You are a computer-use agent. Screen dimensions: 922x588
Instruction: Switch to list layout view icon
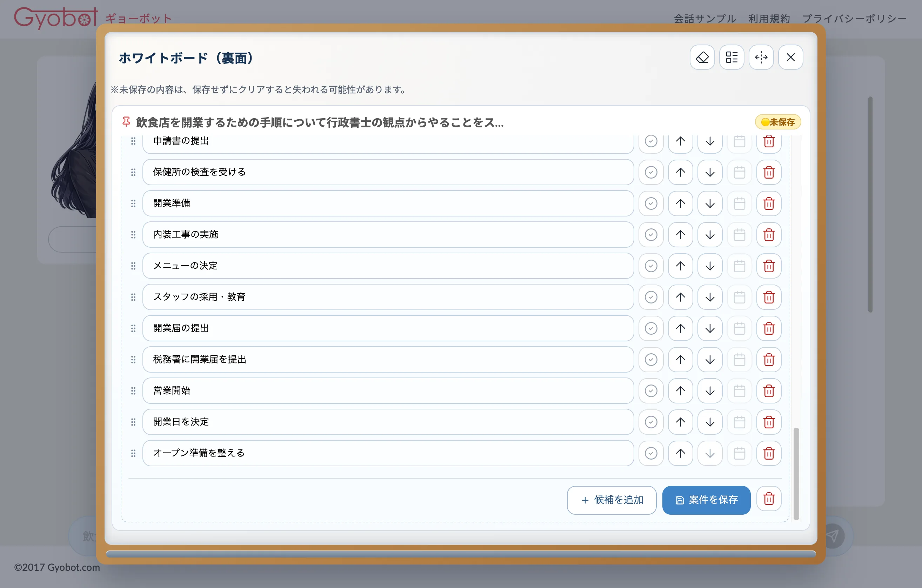[x=731, y=58]
